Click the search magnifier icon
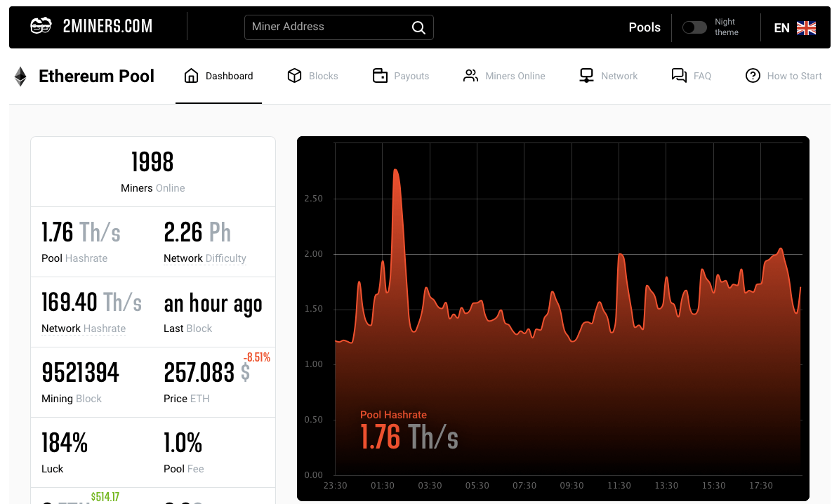The height and width of the screenshot is (504, 839). click(418, 27)
